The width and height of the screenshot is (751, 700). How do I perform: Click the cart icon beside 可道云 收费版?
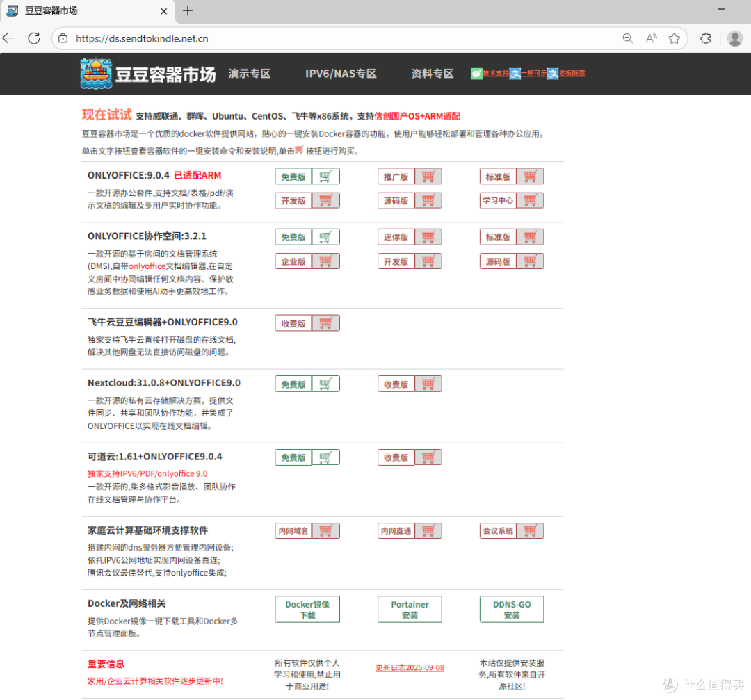point(428,457)
